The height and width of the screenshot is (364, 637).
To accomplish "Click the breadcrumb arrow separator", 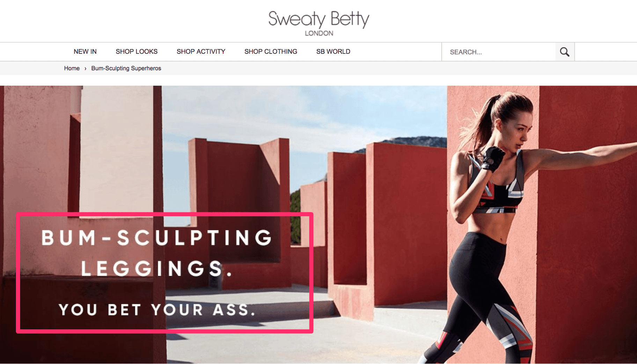I will 85,69.
